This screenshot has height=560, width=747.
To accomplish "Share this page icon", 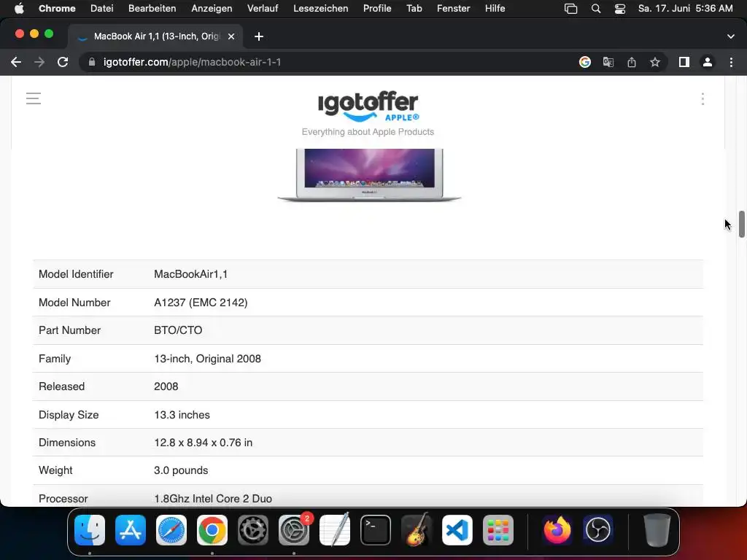I will pos(632,62).
